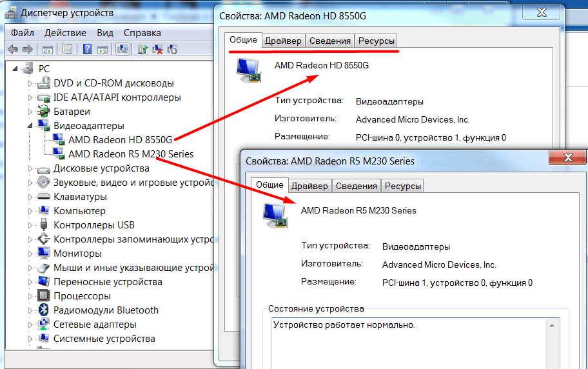The height and width of the screenshot is (369, 588).
Task: Open Ресурсы tab in R5 M230 properties
Action: [x=403, y=186]
